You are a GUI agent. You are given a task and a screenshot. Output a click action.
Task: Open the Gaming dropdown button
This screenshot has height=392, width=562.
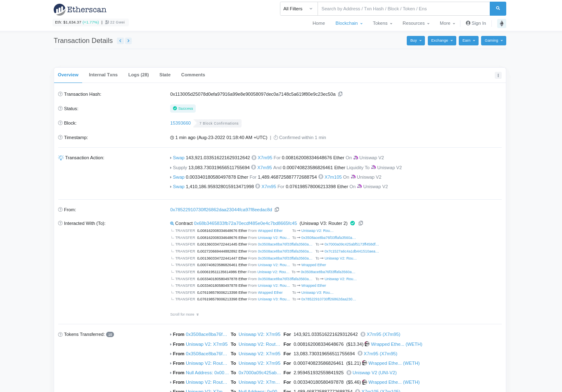click(x=493, y=40)
